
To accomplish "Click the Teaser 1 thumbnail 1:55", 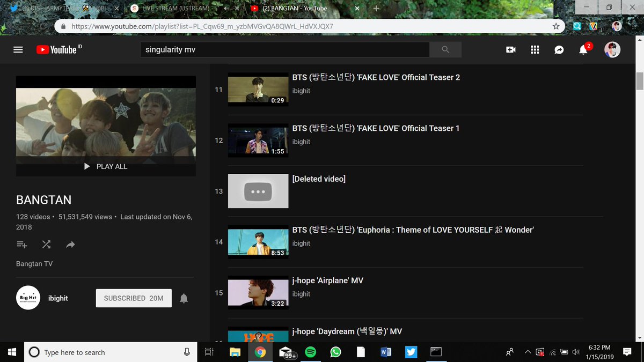I will [258, 141].
